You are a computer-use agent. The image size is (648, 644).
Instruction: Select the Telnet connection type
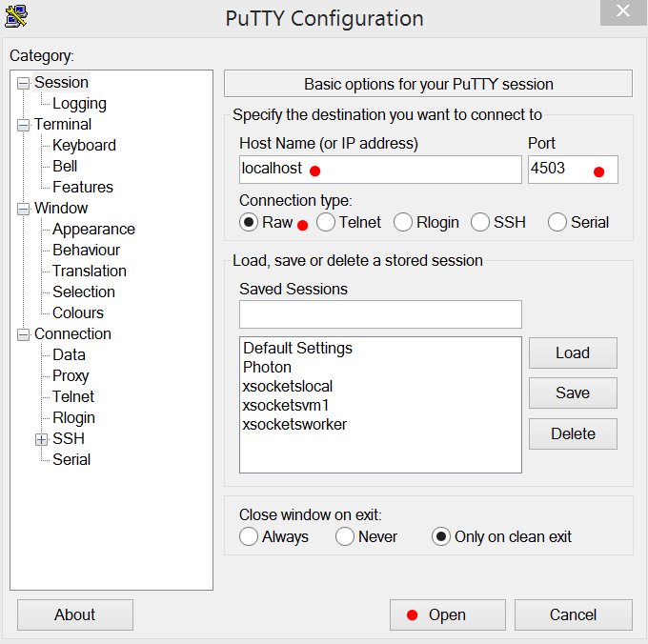(x=326, y=222)
